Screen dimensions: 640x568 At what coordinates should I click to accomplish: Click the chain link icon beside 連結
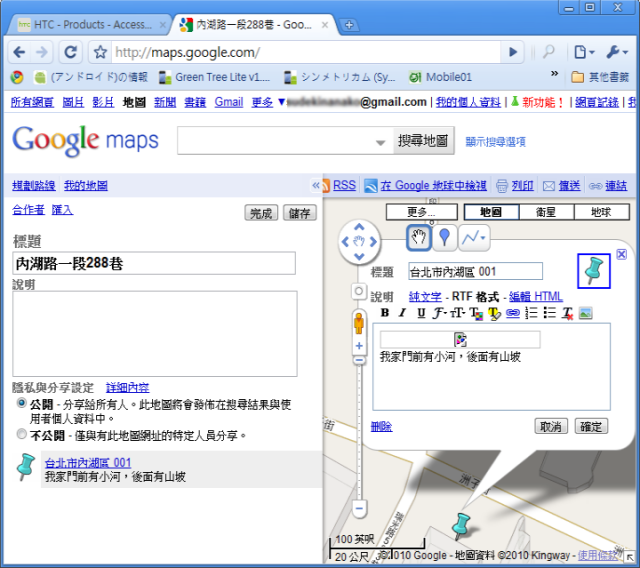[596, 186]
